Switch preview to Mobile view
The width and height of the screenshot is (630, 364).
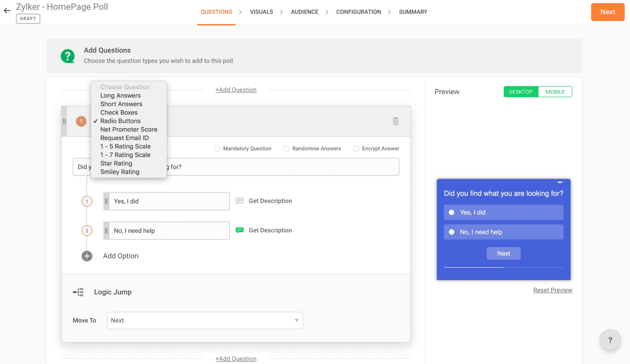[555, 92]
